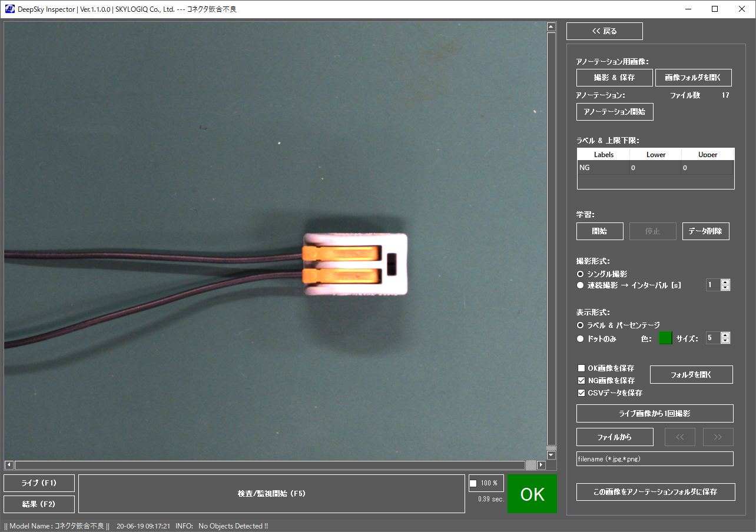The image size is (756, 532).
Task: Click the Lower value cell for NG
Action: 655,168
